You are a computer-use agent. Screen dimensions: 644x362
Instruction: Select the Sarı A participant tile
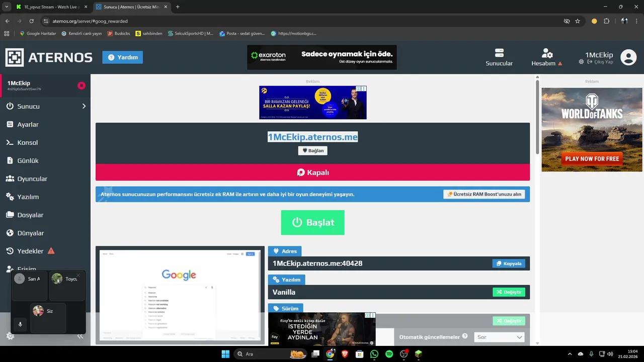point(29,286)
